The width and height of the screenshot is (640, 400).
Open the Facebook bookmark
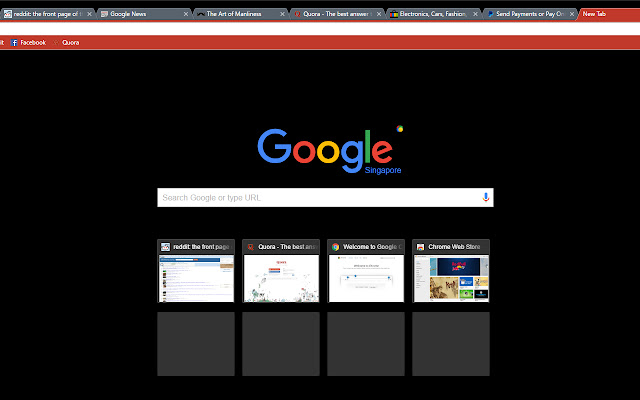(28, 42)
